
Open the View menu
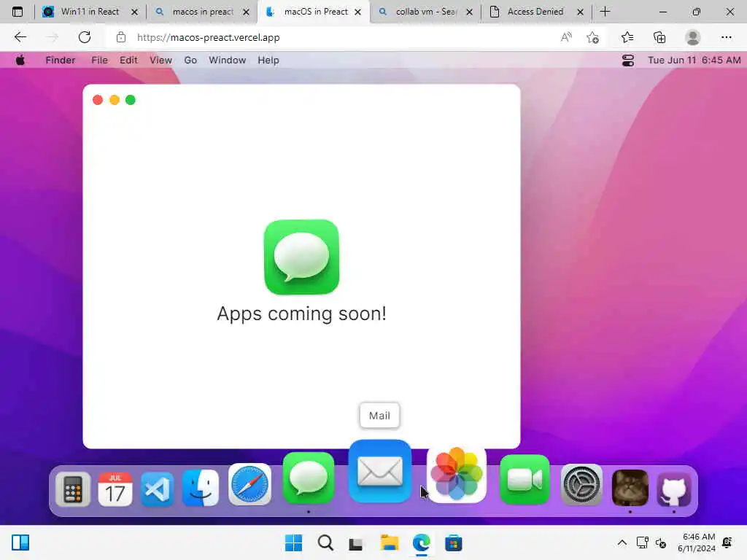point(160,60)
